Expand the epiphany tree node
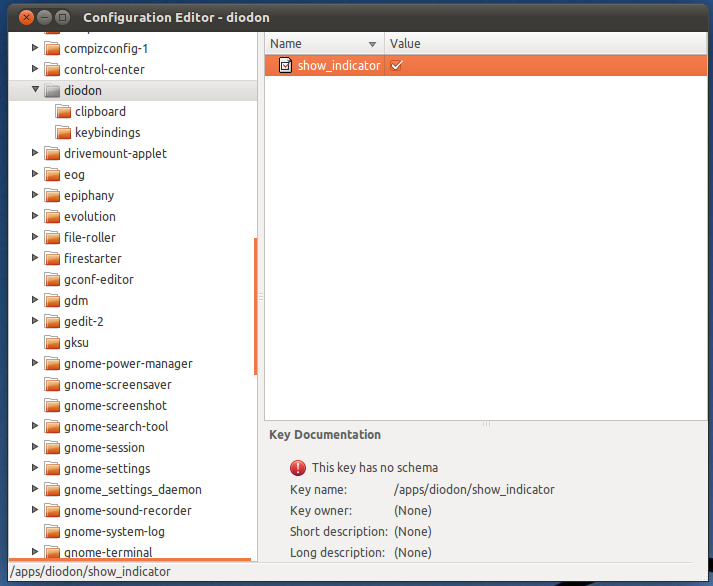The width and height of the screenshot is (713, 586). coord(35,195)
